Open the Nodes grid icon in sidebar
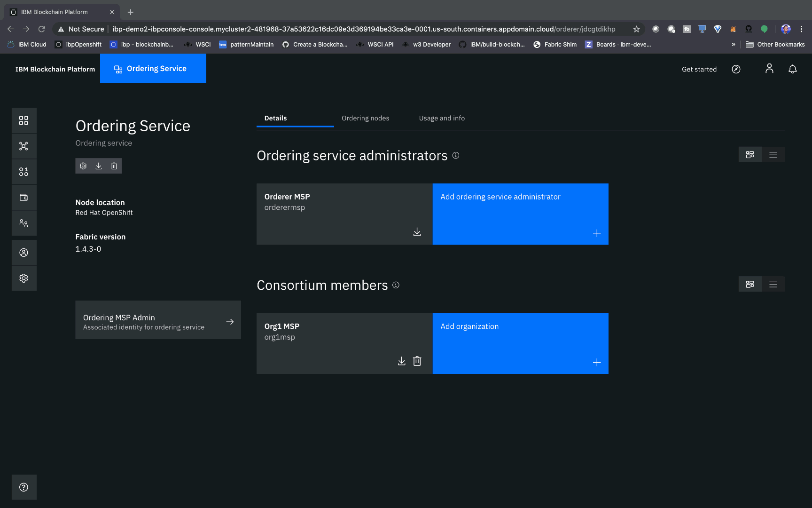The height and width of the screenshot is (508, 812). (24, 120)
